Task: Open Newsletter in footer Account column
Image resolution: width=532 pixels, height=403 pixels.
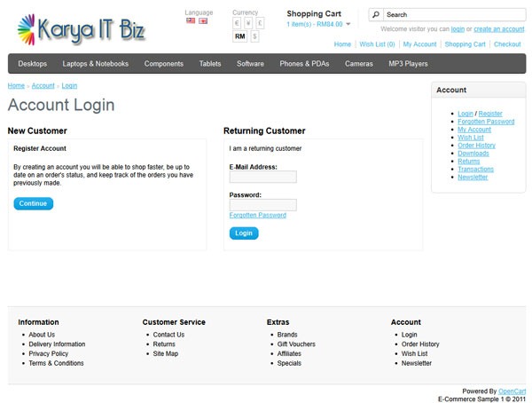Action: coord(417,363)
